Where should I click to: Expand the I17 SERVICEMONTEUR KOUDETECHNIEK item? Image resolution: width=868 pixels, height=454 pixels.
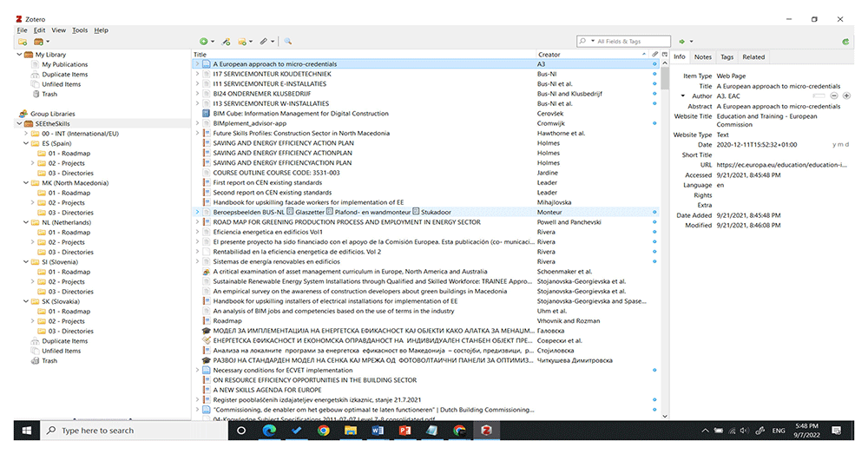click(x=197, y=74)
